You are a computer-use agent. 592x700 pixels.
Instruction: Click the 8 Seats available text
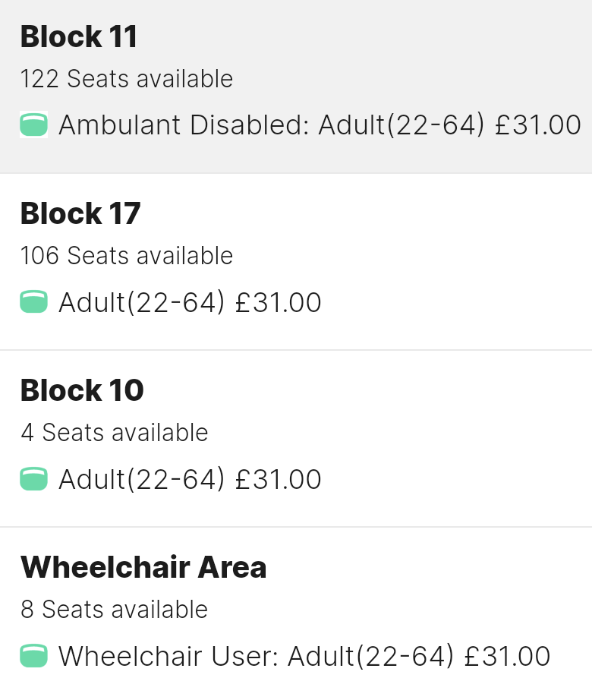point(114,610)
